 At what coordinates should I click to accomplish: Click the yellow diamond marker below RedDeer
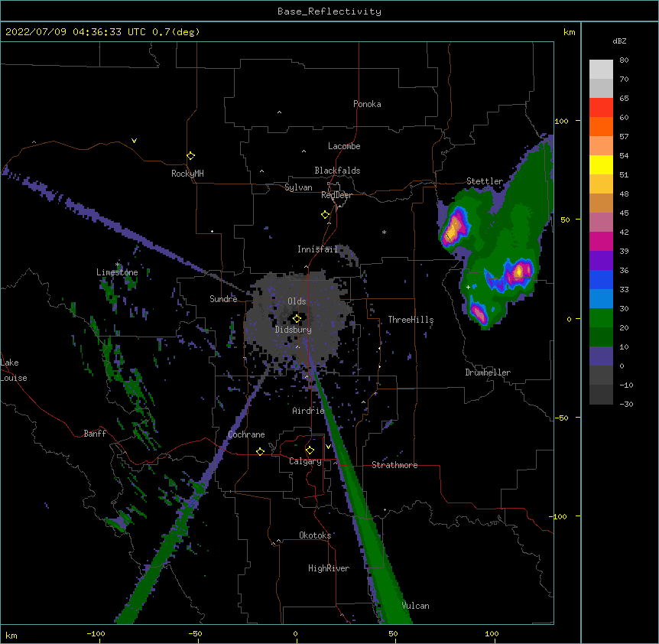325,215
